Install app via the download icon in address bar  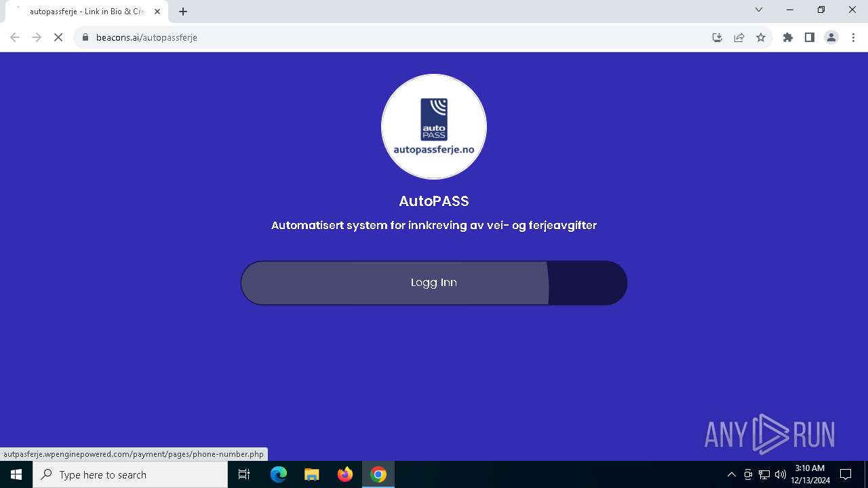(717, 37)
